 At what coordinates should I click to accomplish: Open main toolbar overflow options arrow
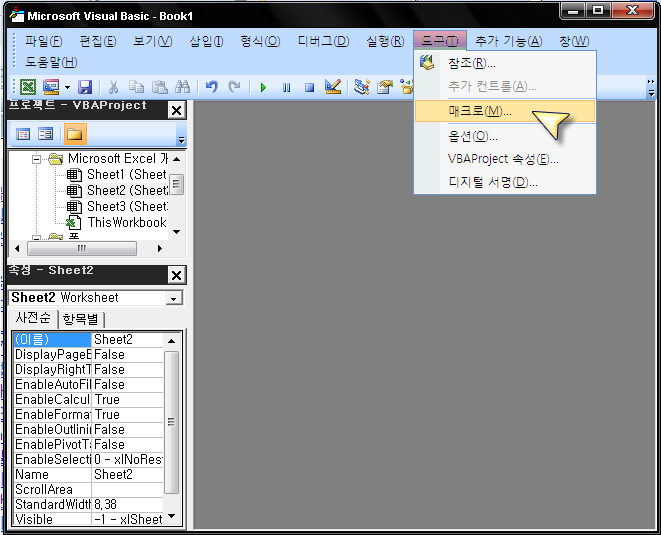(651, 87)
